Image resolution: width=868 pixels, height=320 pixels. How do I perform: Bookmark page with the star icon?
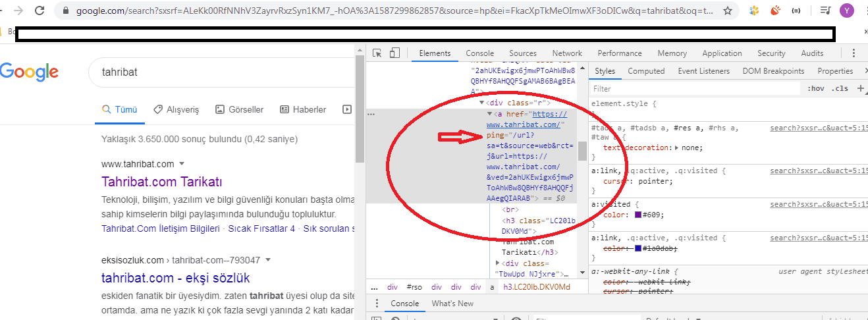pyautogui.click(x=727, y=11)
